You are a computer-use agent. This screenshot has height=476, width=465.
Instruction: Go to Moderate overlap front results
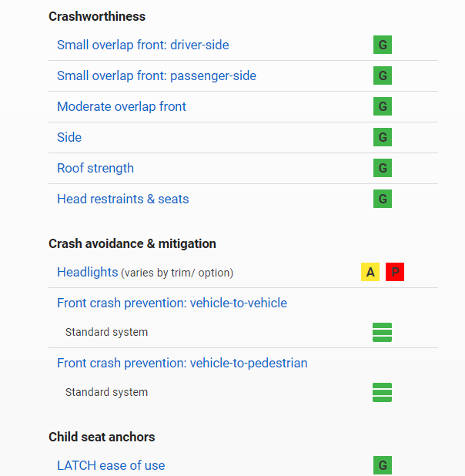(x=122, y=106)
